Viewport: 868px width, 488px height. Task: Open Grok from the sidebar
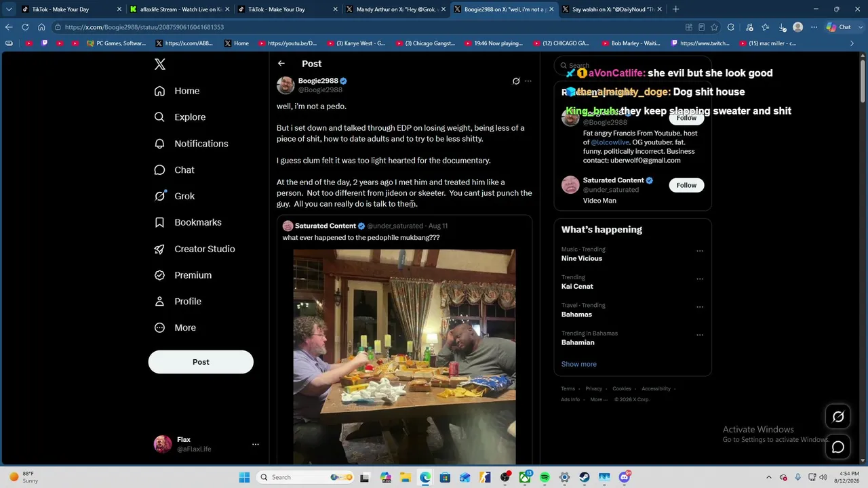(174, 196)
